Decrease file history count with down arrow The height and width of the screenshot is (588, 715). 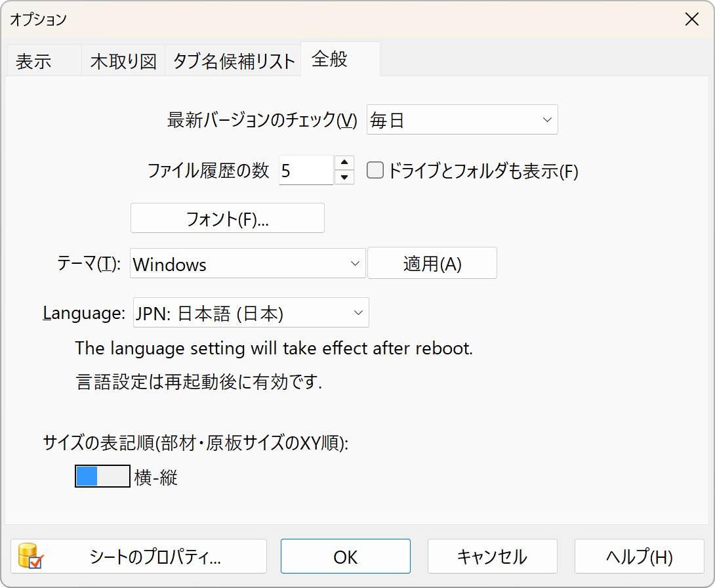point(344,178)
